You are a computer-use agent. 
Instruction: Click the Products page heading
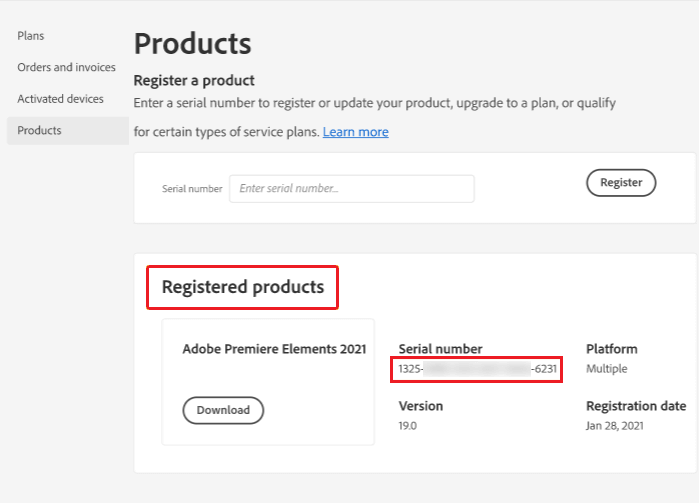click(192, 44)
